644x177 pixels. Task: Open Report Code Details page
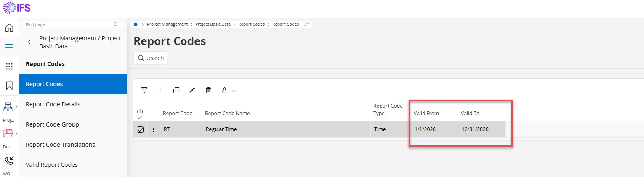tap(73, 104)
